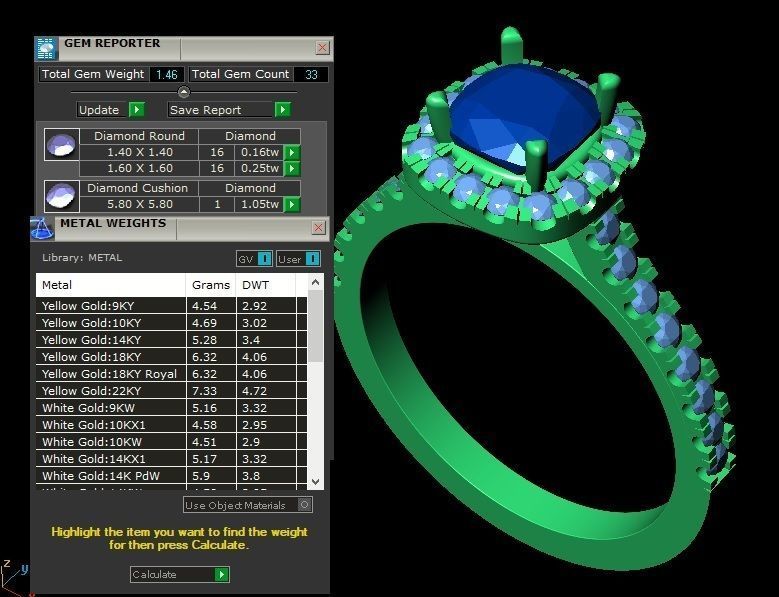Click the Grams column header
The height and width of the screenshot is (597, 779).
(x=211, y=285)
